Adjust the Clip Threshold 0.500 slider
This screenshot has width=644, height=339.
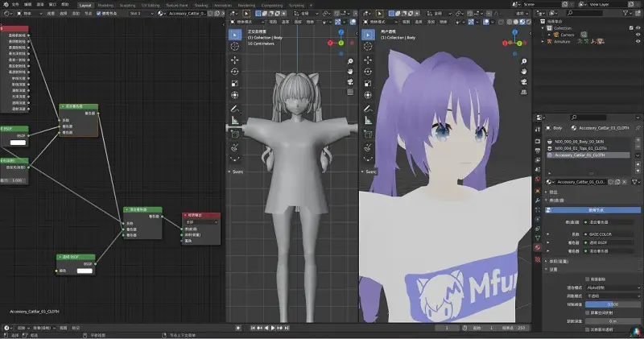click(x=613, y=304)
